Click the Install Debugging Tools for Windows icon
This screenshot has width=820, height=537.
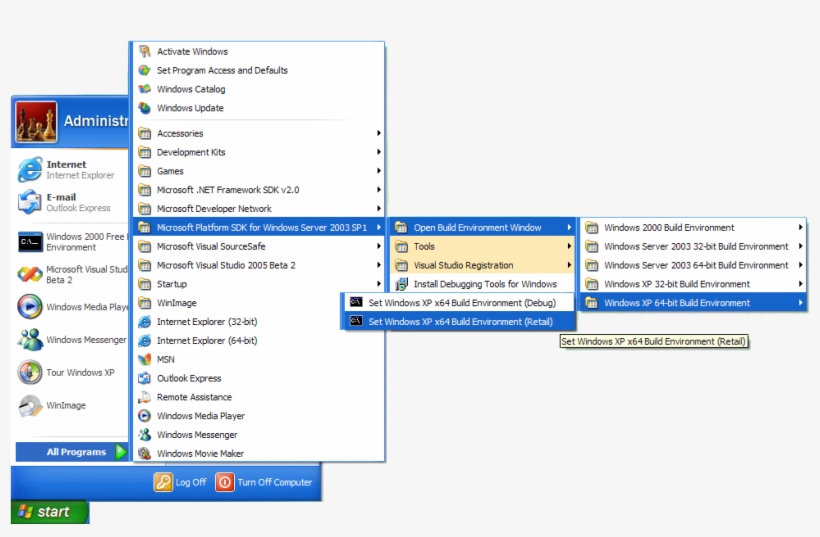401,284
